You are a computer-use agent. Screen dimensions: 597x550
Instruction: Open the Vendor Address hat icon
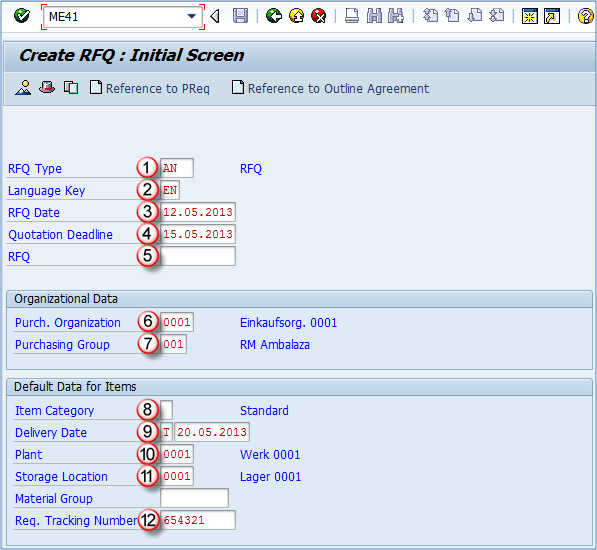(47, 88)
